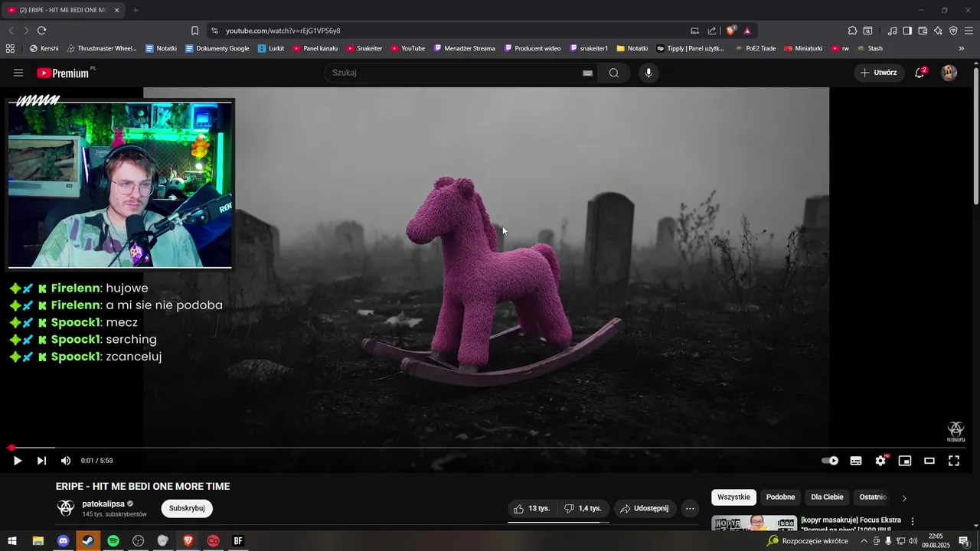Switch to theater mode view
980x551 pixels.
tap(929, 461)
